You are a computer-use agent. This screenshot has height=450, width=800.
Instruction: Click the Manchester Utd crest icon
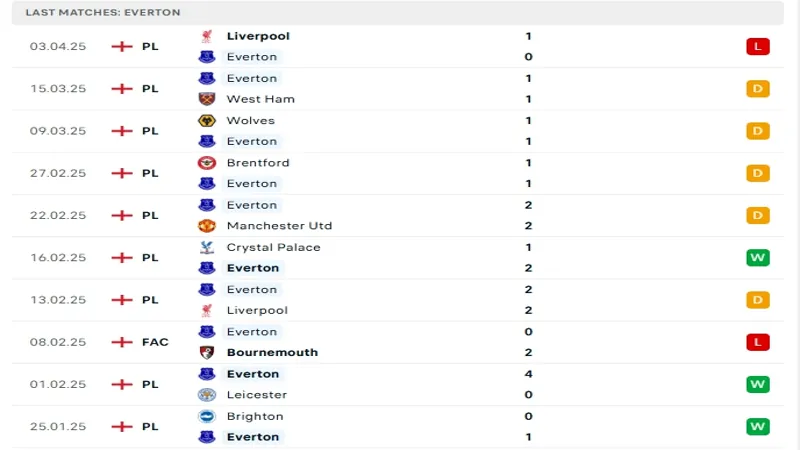207,226
